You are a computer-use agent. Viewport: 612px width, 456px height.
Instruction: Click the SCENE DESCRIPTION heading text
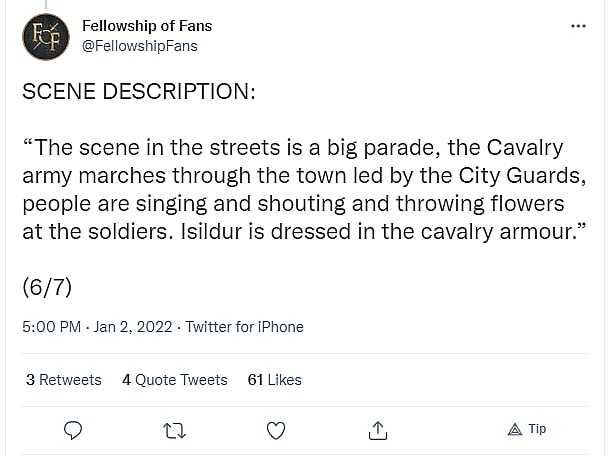point(139,92)
